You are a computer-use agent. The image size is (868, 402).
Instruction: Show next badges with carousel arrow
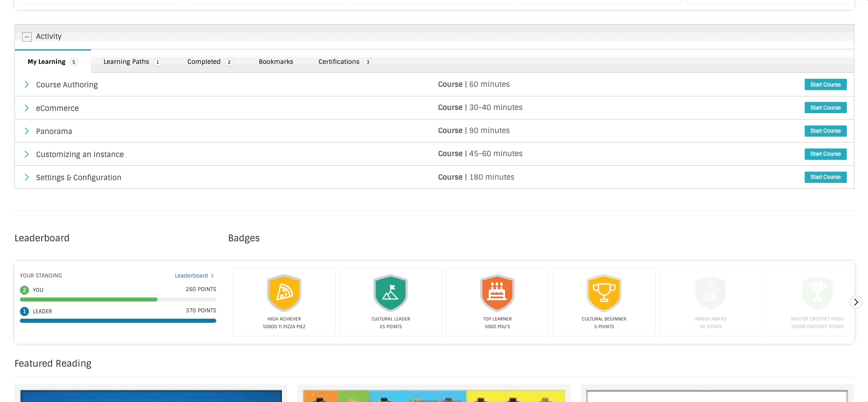856,302
